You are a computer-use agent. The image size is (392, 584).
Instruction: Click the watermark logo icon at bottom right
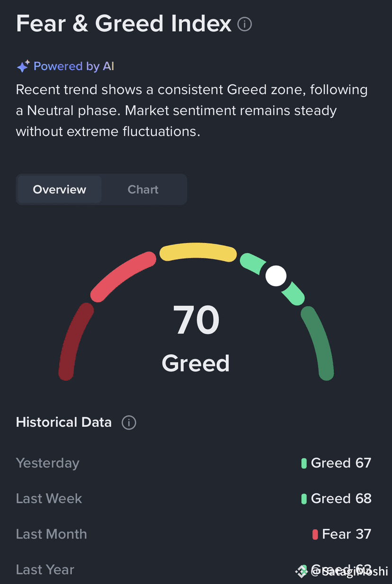click(302, 571)
